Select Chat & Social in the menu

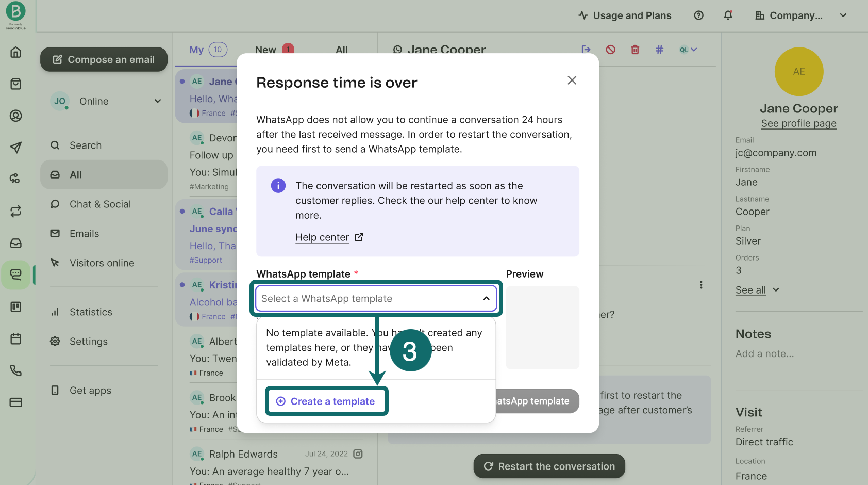[100, 204]
